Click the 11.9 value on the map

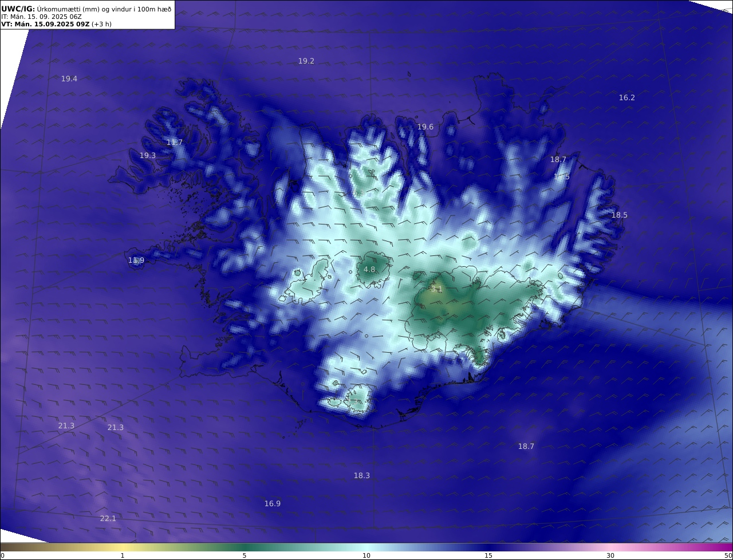pyautogui.click(x=136, y=261)
